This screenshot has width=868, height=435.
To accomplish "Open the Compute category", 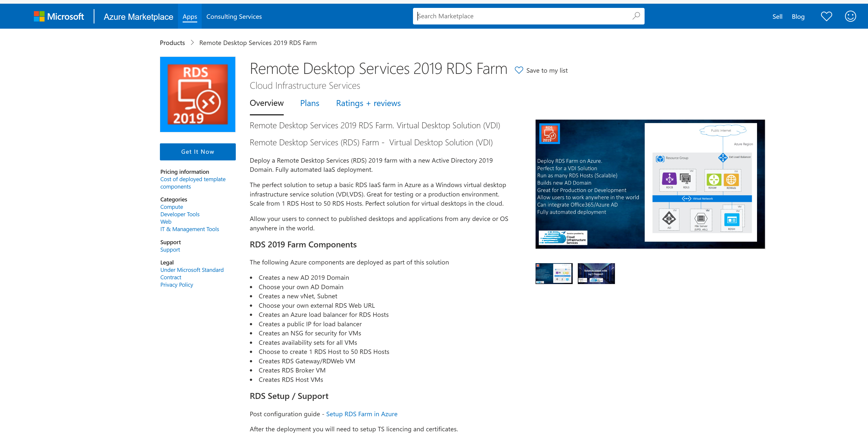I will (x=172, y=207).
